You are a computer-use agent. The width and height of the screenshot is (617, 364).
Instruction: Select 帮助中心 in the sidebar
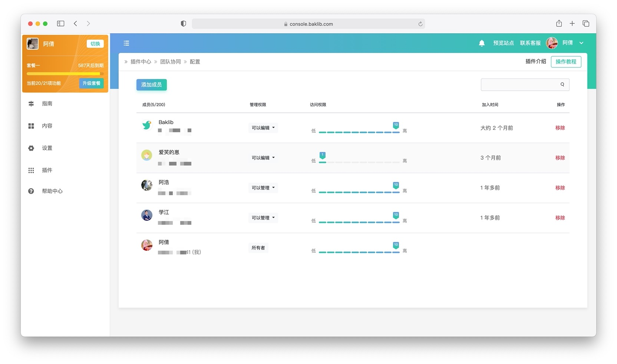point(52,191)
